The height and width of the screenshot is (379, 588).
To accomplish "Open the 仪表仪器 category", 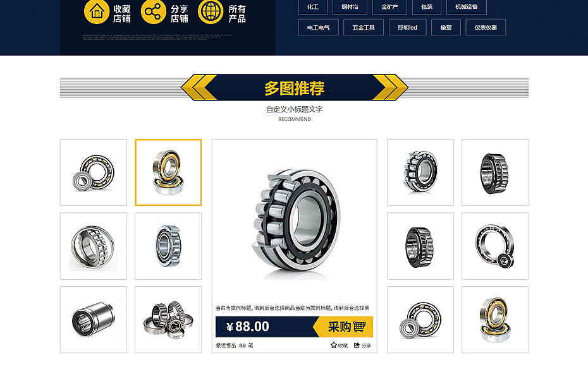I will click(x=486, y=27).
